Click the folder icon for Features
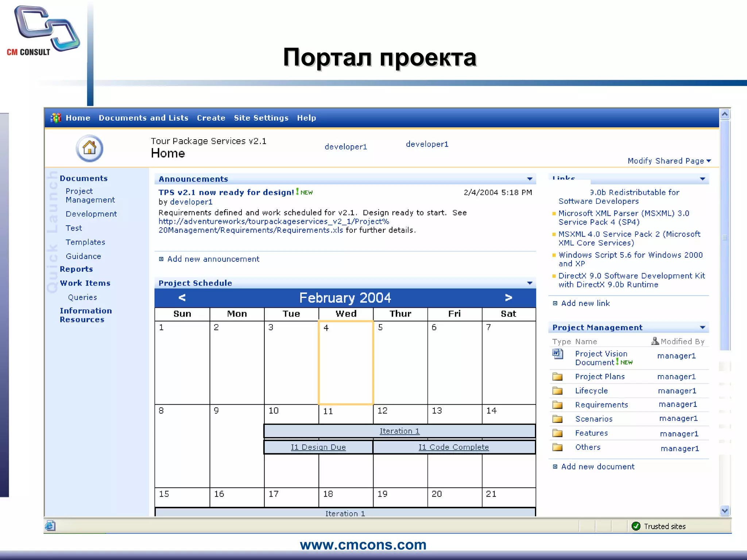Image resolution: width=747 pixels, height=560 pixels. (557, 433)
